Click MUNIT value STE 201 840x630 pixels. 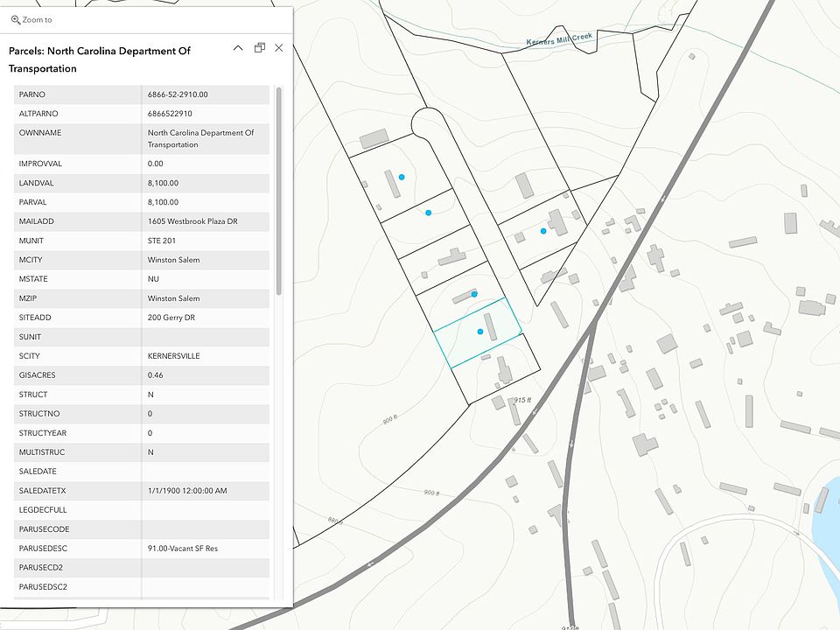[161, 241]
